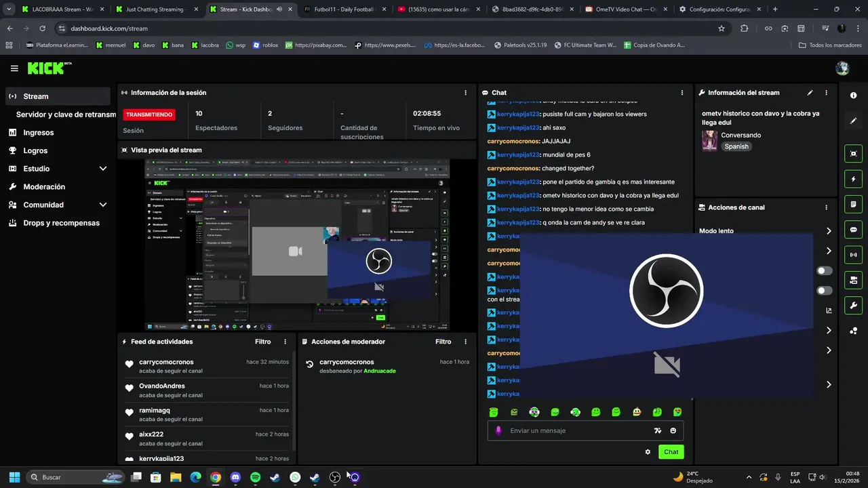Toggle the chat bubble panel icon in right rail

pyautogui.click(x=853, y=230)
